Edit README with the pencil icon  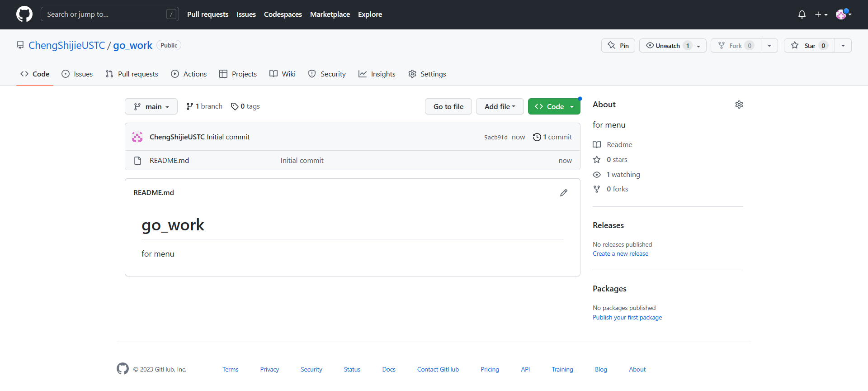[x=563, y=193]
